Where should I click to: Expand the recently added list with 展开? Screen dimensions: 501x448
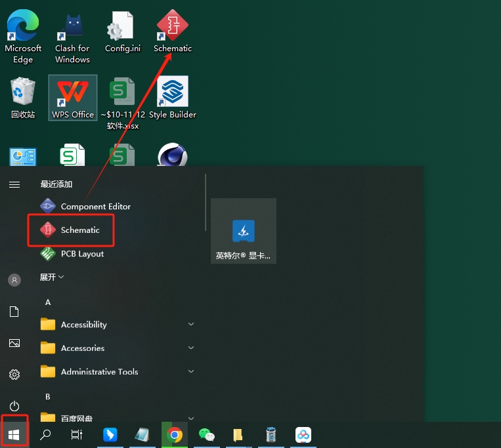pos(52,277)
